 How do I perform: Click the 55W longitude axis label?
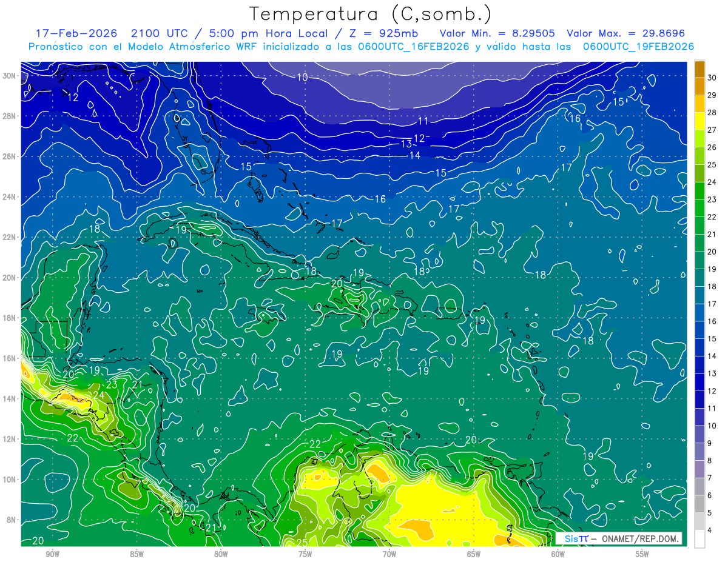click(642, 554)
